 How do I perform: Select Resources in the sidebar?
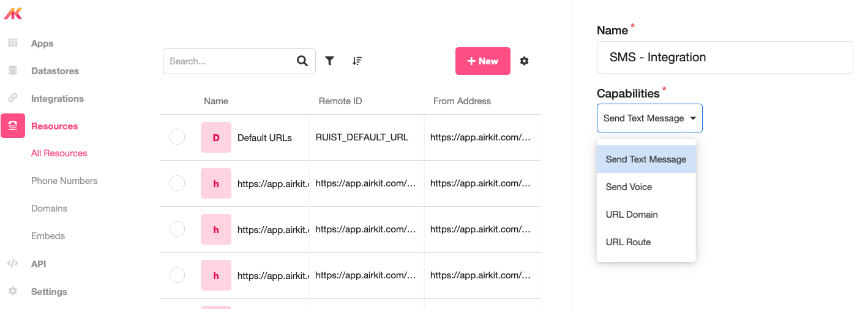point(54,126)
